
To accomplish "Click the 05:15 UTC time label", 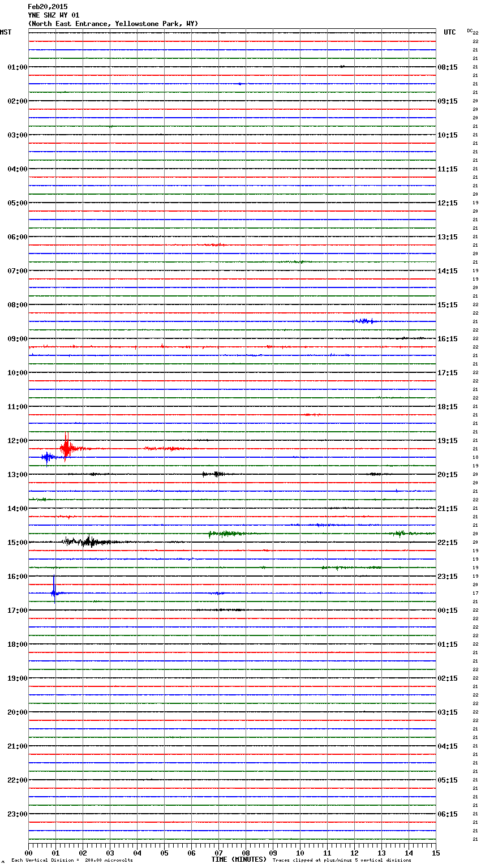I will (x=448, y=780).
